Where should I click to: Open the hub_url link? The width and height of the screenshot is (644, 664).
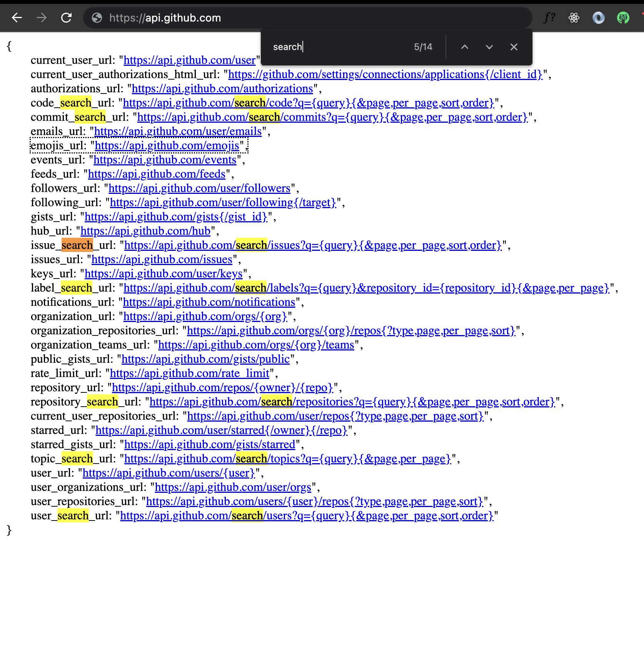pyautogui.click(x=146, y=231)
